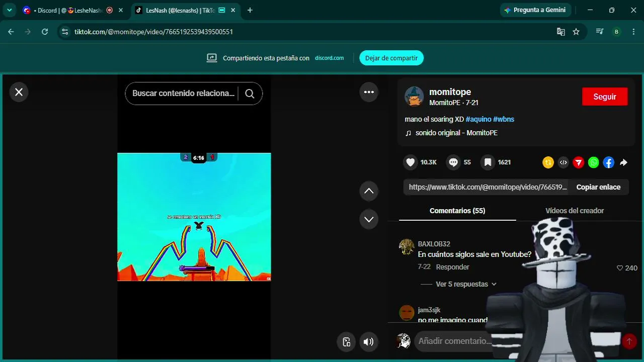Get the embed code icon
Viewport: 644px width, 362px height.
tap(563, 162)
